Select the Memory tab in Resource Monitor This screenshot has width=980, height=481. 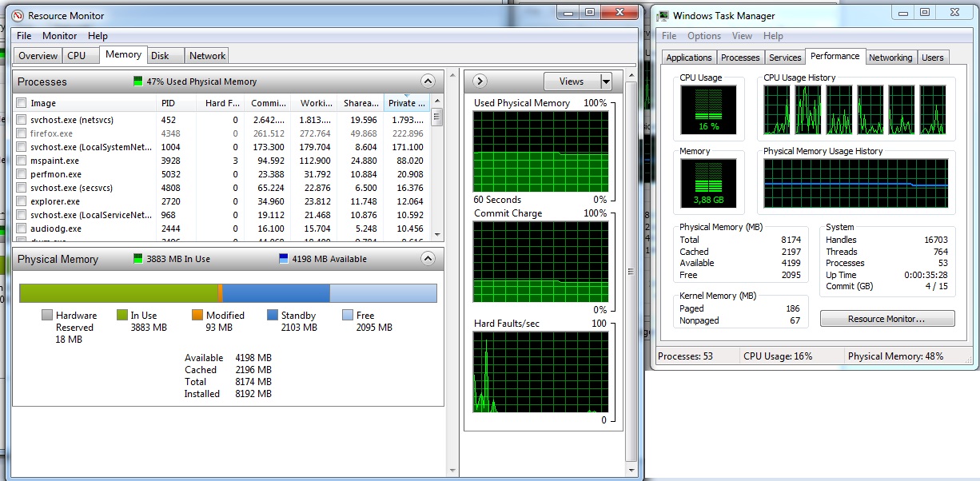coord(123,54)
